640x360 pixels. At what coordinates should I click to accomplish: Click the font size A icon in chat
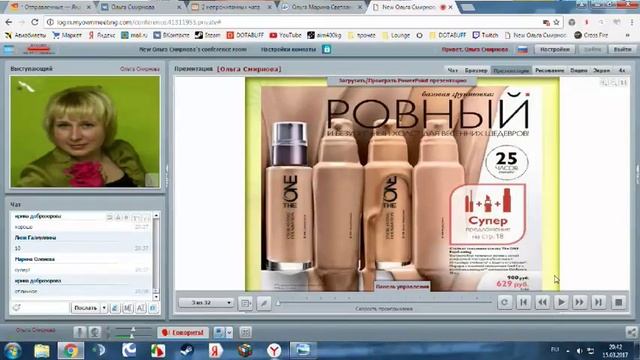[140, 308]
